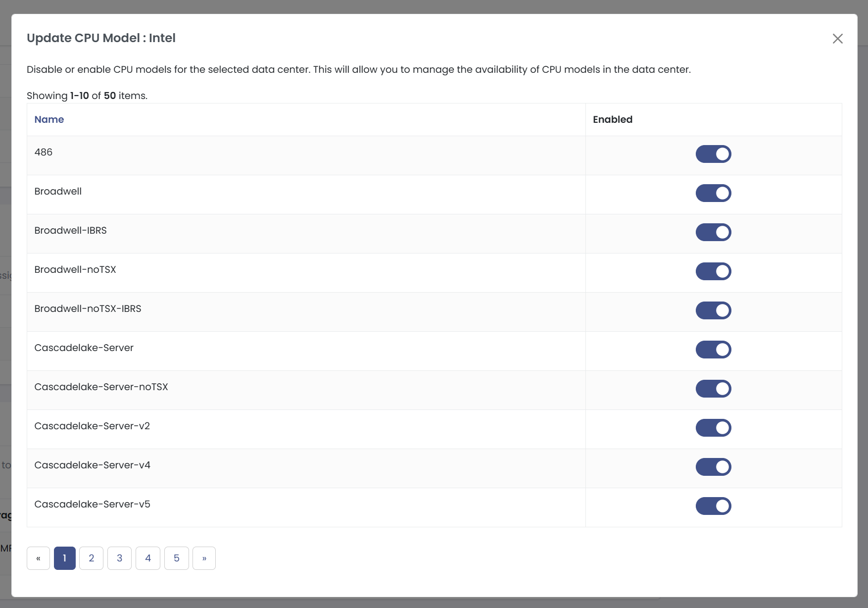Toggle the Cascadelake-Server-v2 switch
The image size is (868, 608).
click(x=713, y=428)
